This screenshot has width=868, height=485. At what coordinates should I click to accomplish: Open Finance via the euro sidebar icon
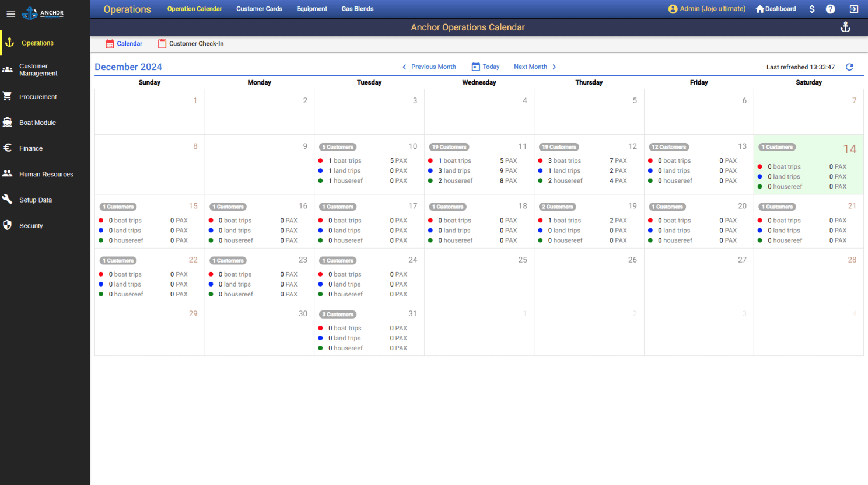point(8,148)
